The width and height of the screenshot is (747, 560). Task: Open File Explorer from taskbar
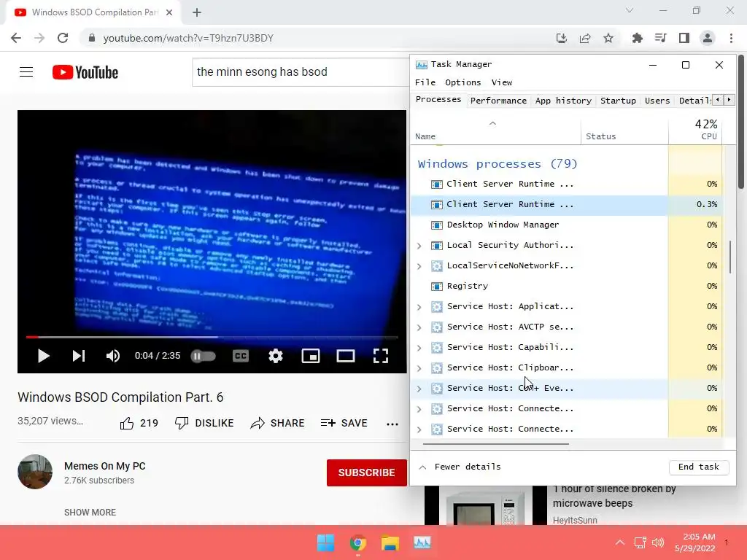pyautogui.click(x=390, y=542)
